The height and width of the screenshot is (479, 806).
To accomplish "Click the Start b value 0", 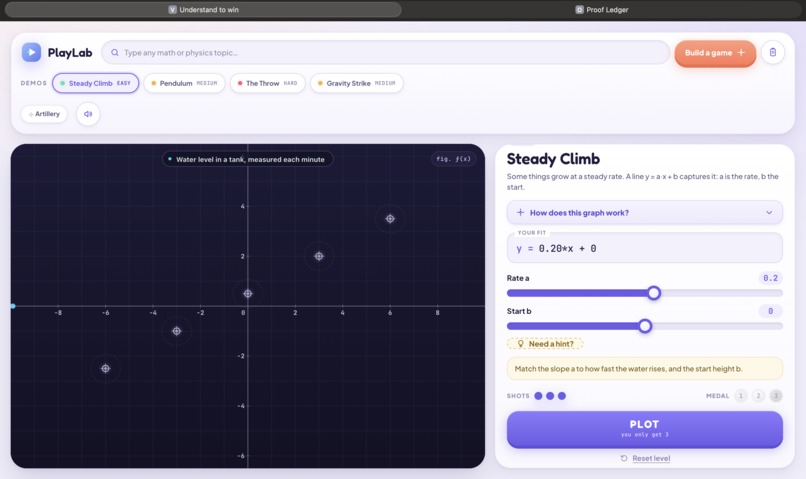I will point(770,311).
